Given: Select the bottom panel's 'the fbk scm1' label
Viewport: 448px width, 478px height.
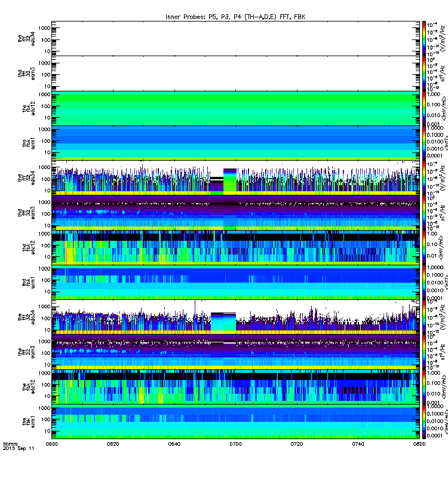Looking at the screenshot, I should pyautogui.click(x=29, y=422).
